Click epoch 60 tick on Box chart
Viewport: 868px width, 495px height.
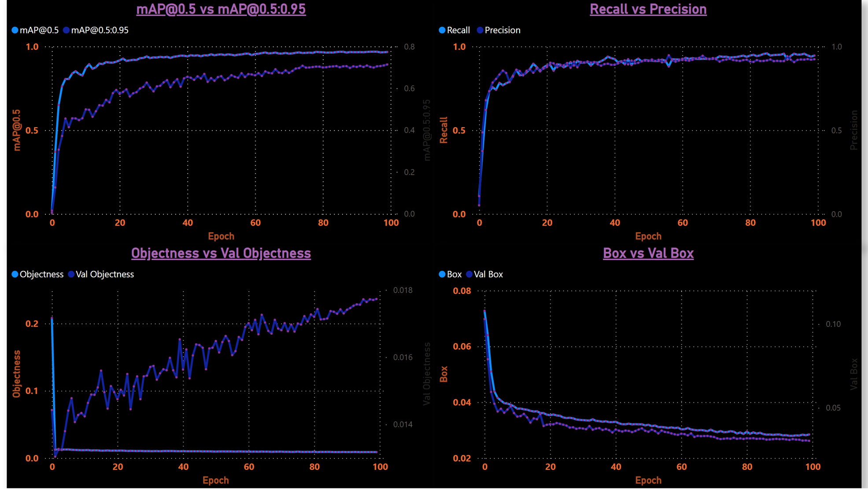click(x=681, y=467)
